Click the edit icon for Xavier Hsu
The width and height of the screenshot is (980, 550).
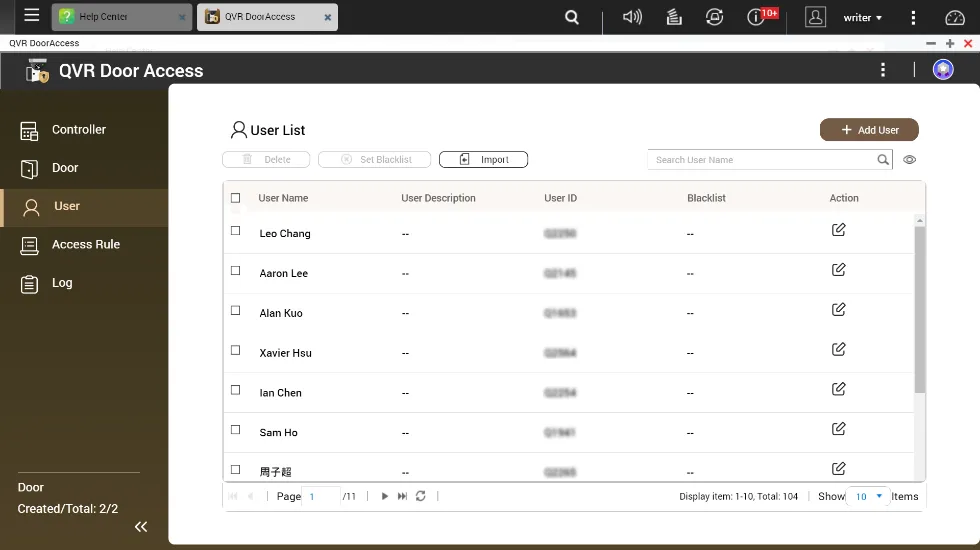[x=838, y=349]
